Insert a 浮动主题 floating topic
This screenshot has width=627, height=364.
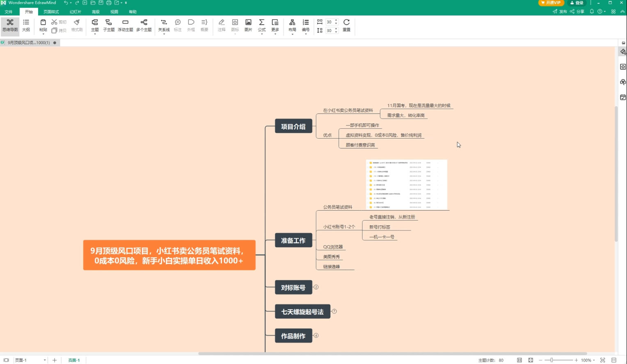125,25
